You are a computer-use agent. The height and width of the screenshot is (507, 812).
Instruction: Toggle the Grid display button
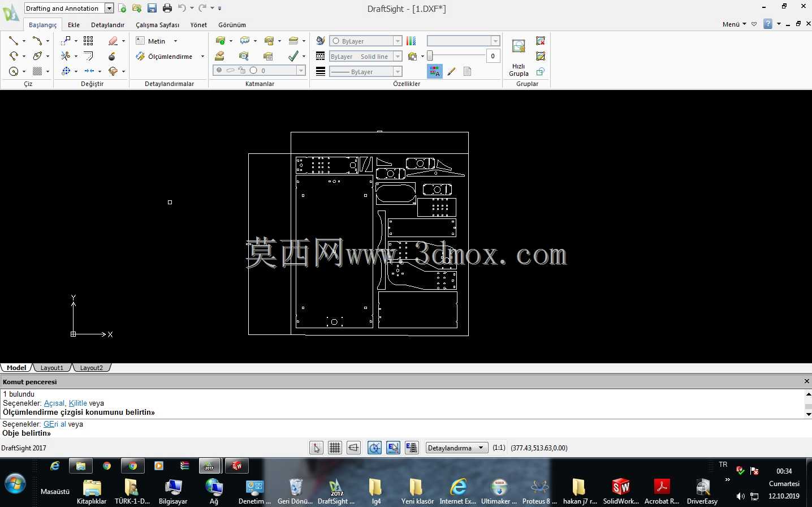pyautogui.click(x=335, y=448)
